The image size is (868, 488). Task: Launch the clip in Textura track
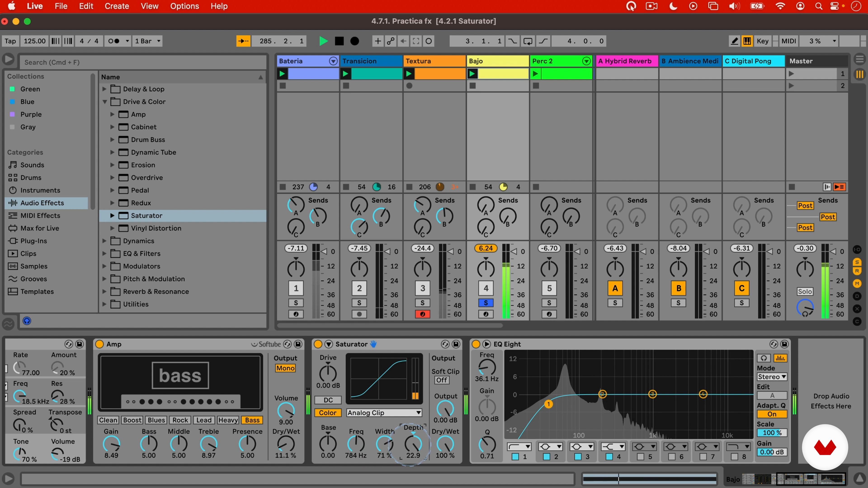(x=409, y=73)
